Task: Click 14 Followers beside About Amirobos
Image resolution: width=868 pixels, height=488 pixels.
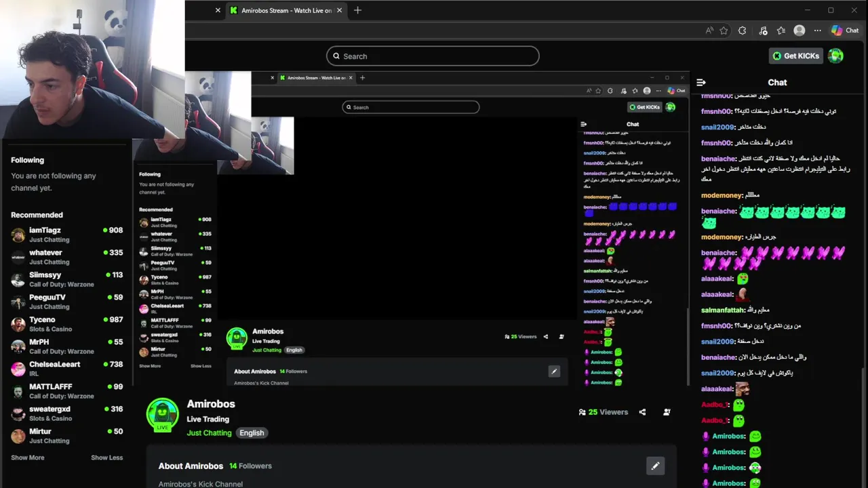Action: pyautogui.click(x=250, y=466)
